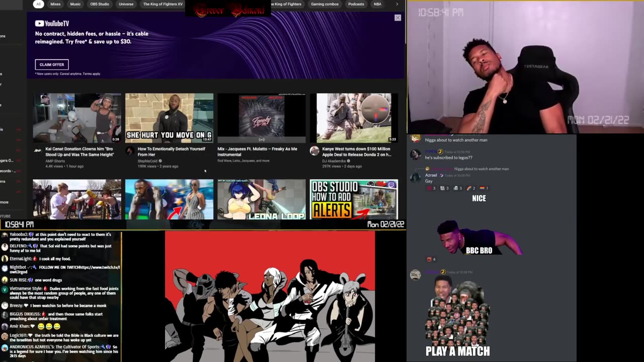The width and height of the screenshot is (644, 362).
Task: Click the username Azrael in Discord
Action: (431, 175)
